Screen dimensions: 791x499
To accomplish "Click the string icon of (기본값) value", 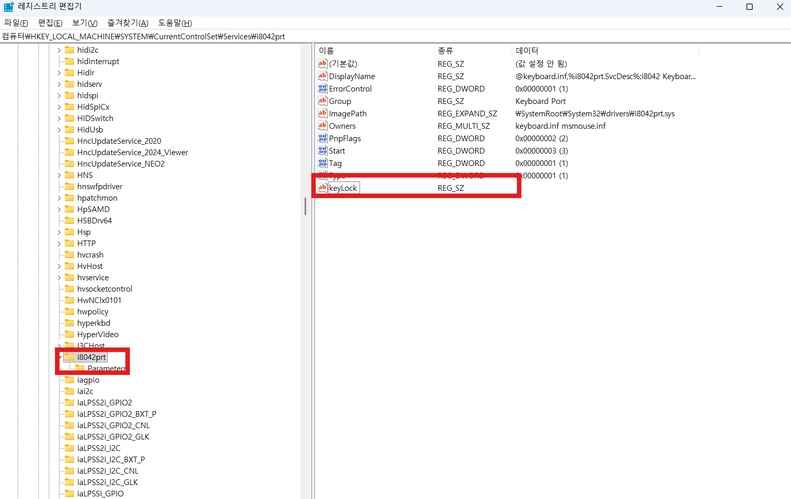I will 323,64.
